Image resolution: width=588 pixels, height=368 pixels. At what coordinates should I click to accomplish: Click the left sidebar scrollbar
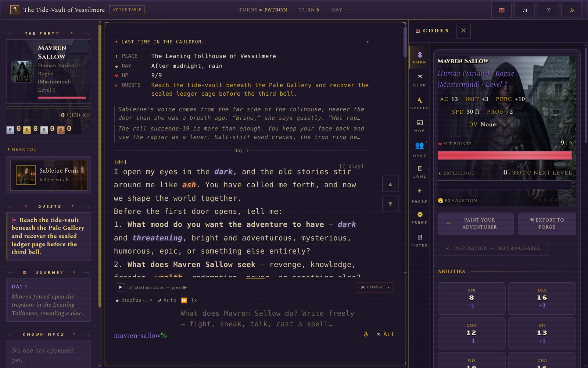point(100,166)
